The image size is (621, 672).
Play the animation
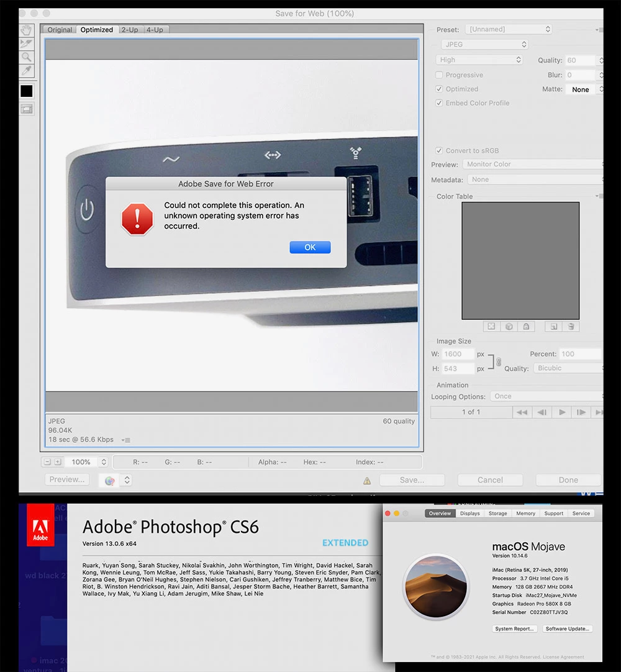[x=562, y=412]
